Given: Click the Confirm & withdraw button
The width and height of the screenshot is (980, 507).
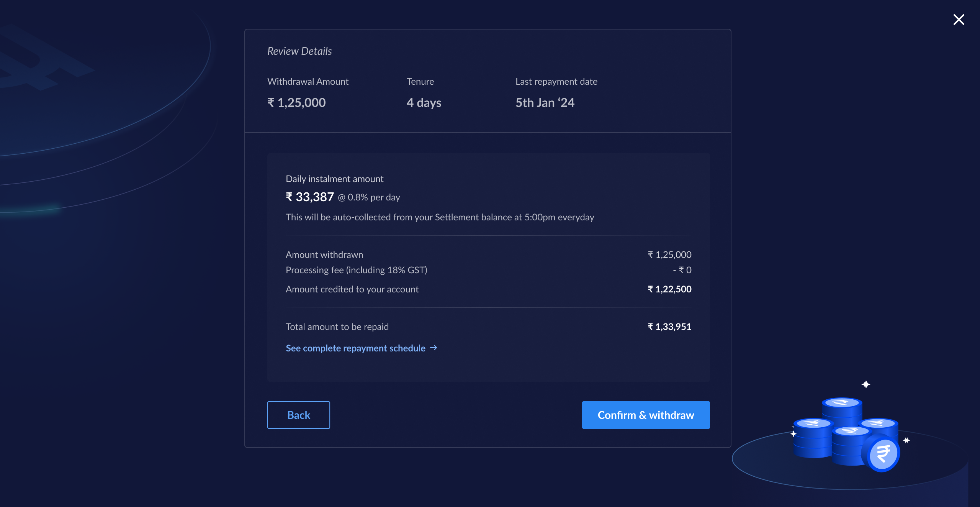Looking at the screenshot, I should 646,415.
